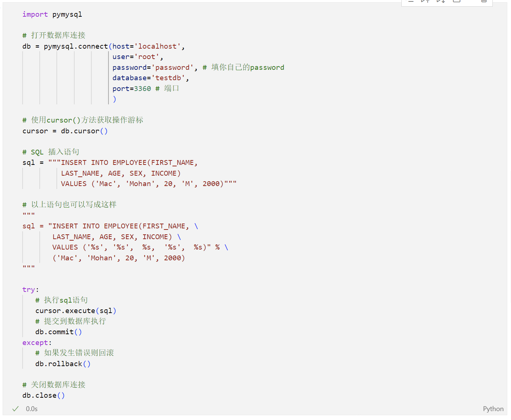
Task: Click the try: keyword
Action: point(29,289)
